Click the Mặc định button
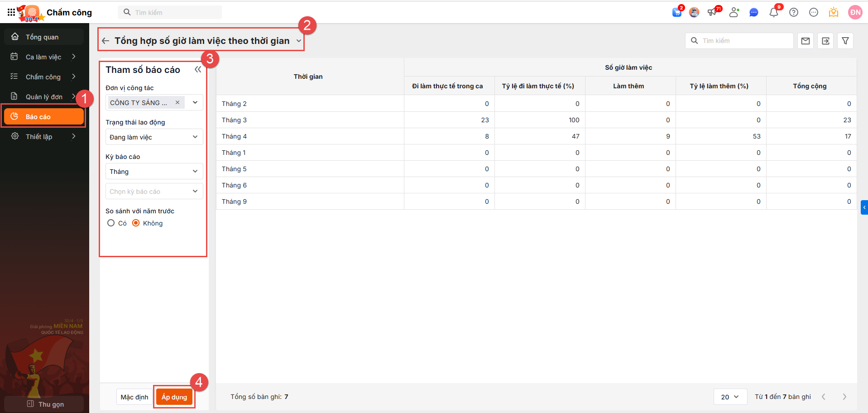The image size is (868, 413). [134, 397]
